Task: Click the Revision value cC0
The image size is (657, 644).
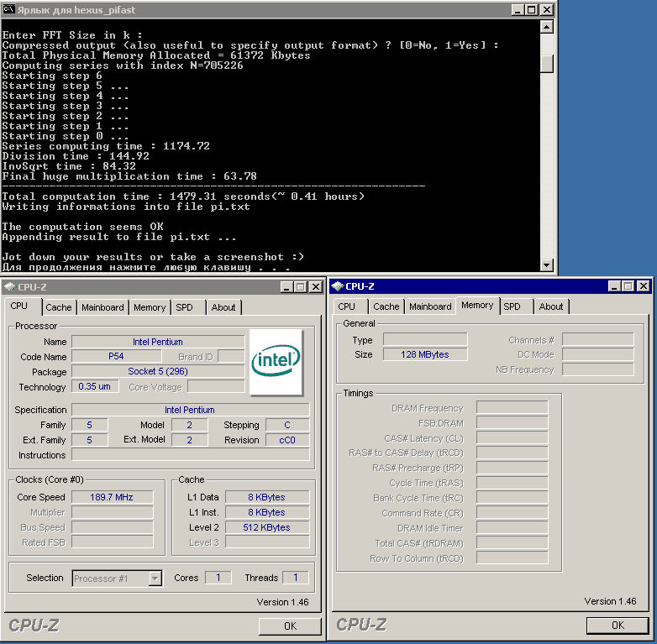Action: 287,440
